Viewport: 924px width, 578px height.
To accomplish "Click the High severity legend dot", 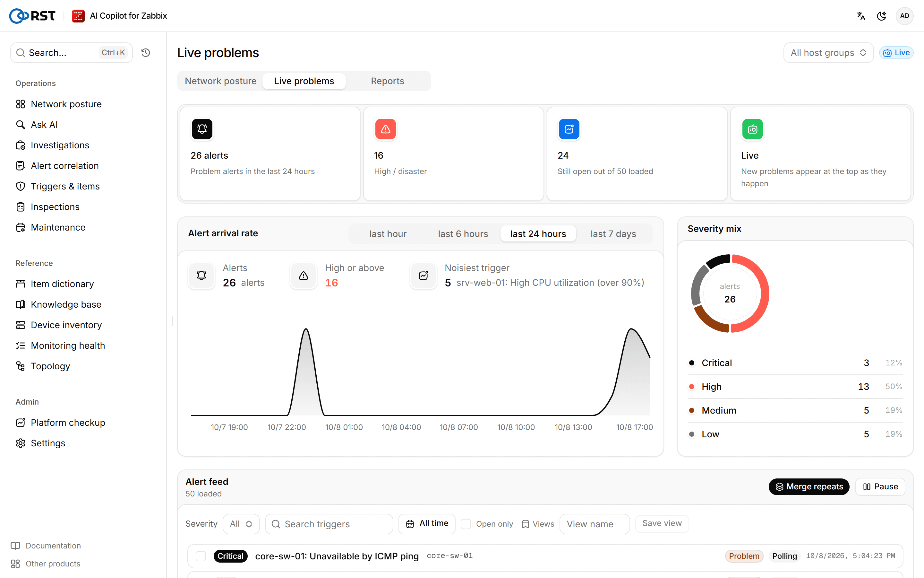I will [x=691, y=387].
